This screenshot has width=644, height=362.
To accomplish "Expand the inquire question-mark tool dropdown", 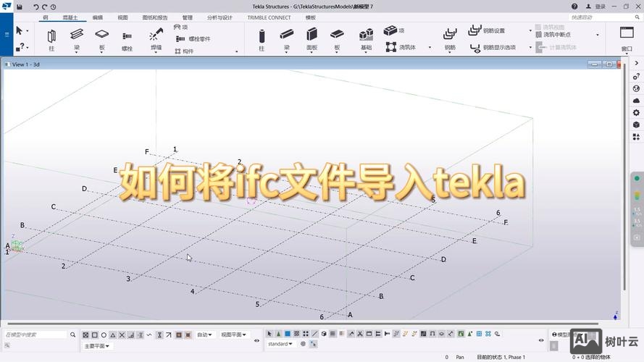I will [28, 48].
